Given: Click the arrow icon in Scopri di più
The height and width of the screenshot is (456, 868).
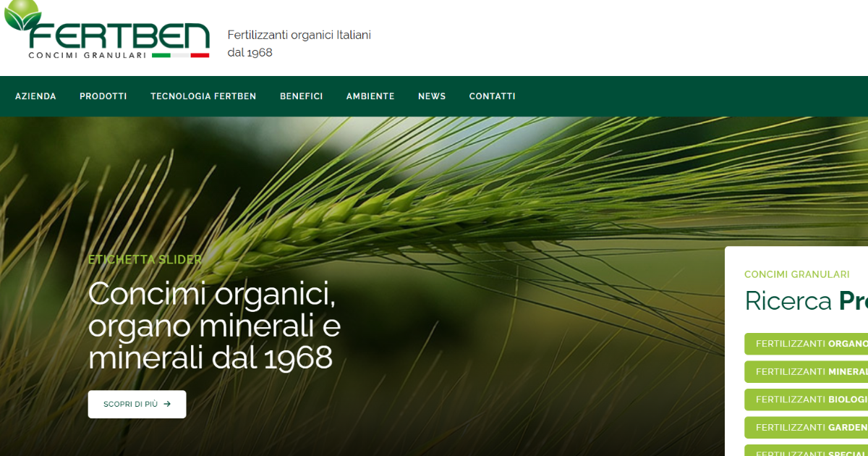Looking at the screenshot, I should tap(167, 404).
